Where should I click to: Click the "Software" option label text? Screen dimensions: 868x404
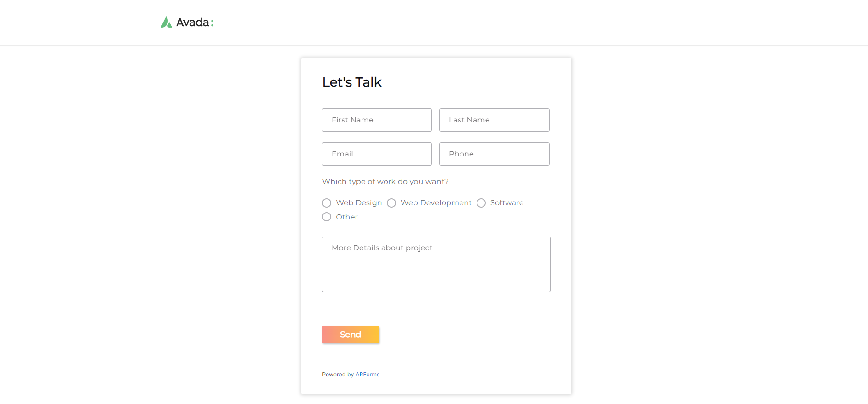pos(506,203)
